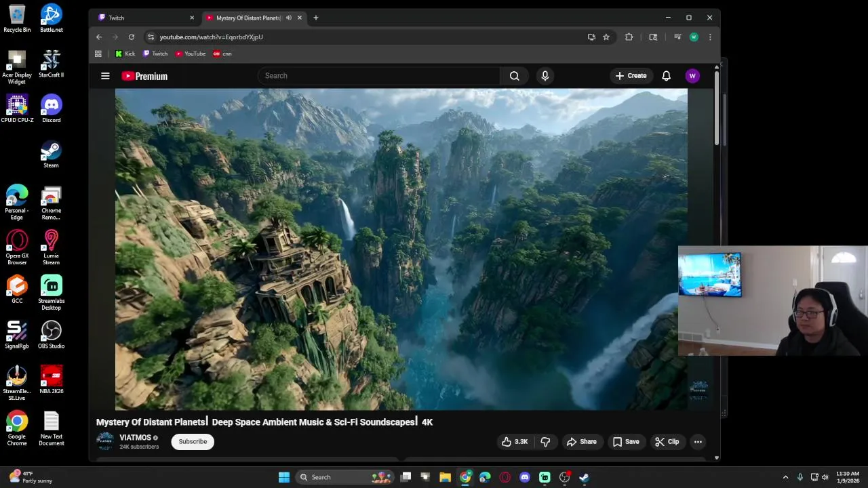Show hidden system tray icons chevron

tap(785, 477)
